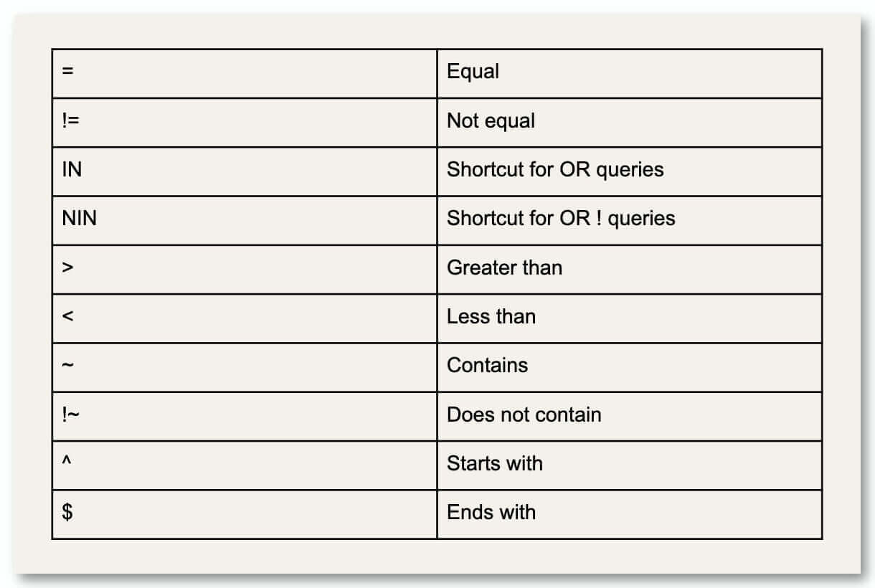Select the "Starts with" description
This screenshot has height=588, width=875.
pos(494,463)
